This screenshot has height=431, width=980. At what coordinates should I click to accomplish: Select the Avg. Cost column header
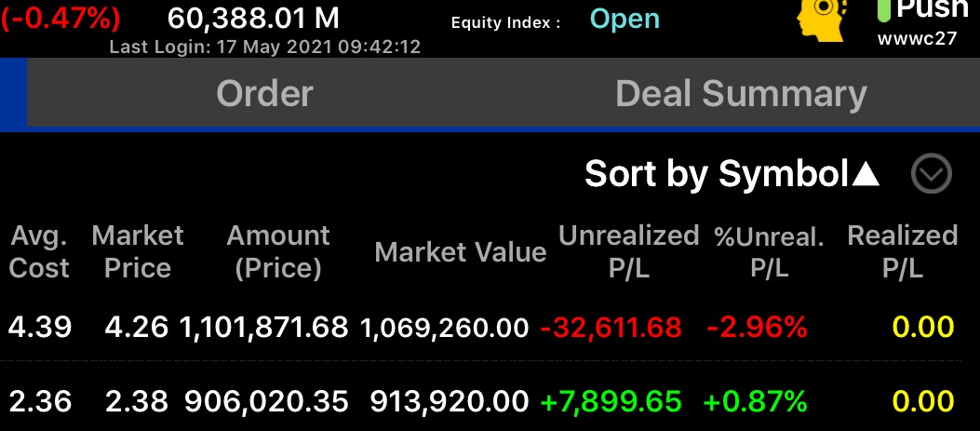pyautogui.click(x=39, y=251)
